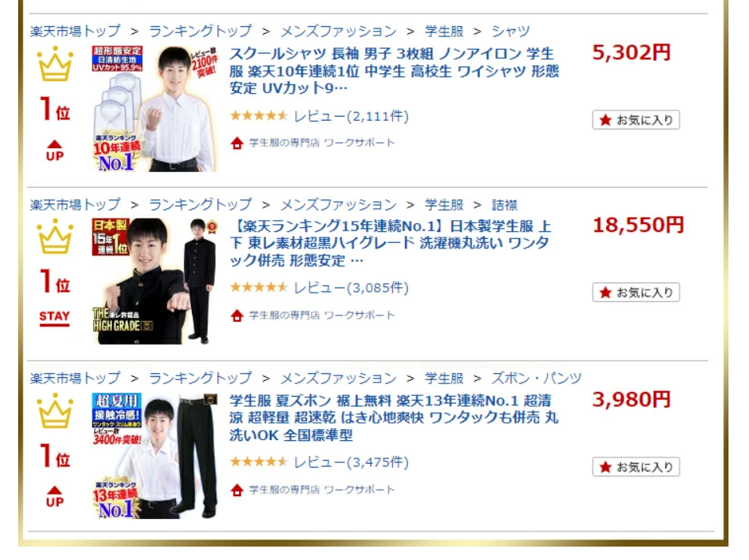Click the red house shop icon under shirt reviews
The image size is (749, 560).
coord(237,143)
